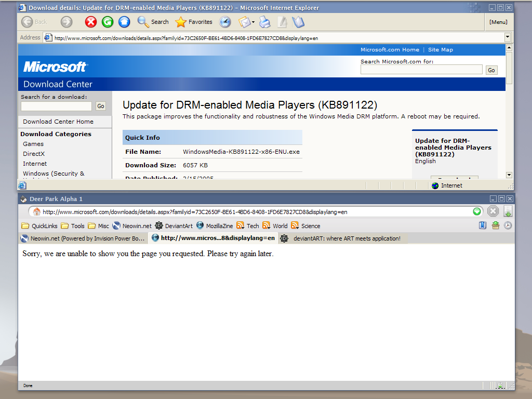Print the page with the printer icon
The width and height of the screenshot is (532, 399).
264,22
